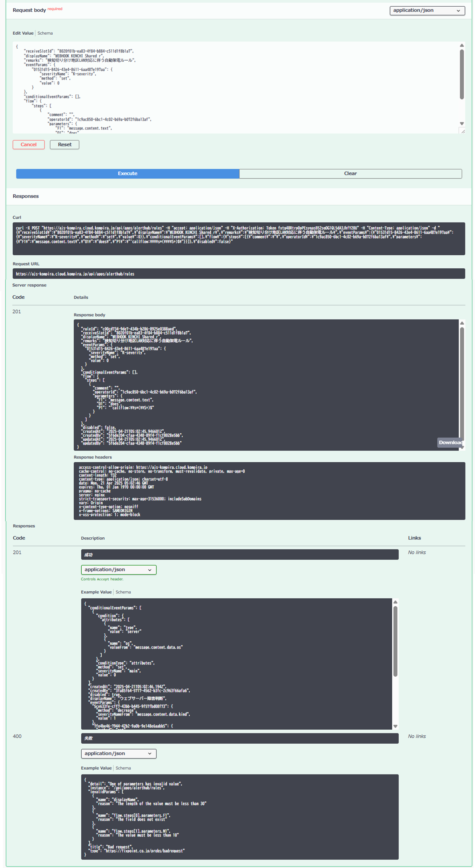Screen dimensions: 475x868
Task: Expand the 201 response application/json dropdown
Action: (118, 570)
